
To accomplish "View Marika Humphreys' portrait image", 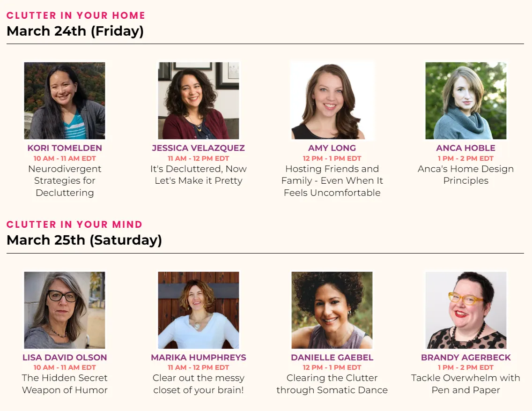I will pyautogui.click(x=199, y=310).
